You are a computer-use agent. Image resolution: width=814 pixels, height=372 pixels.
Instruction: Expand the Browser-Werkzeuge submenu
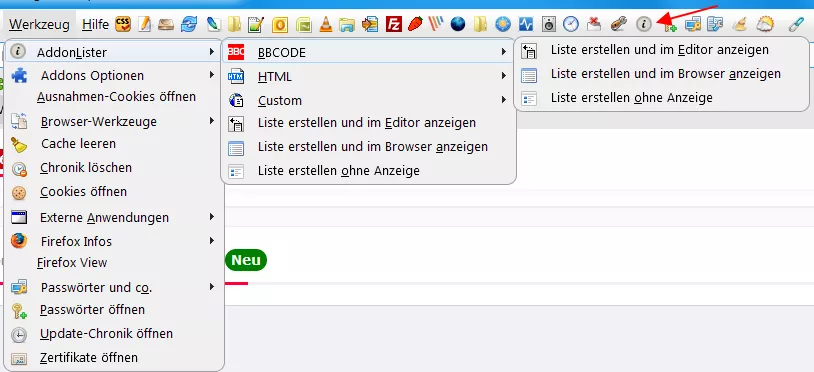(114, 121)
